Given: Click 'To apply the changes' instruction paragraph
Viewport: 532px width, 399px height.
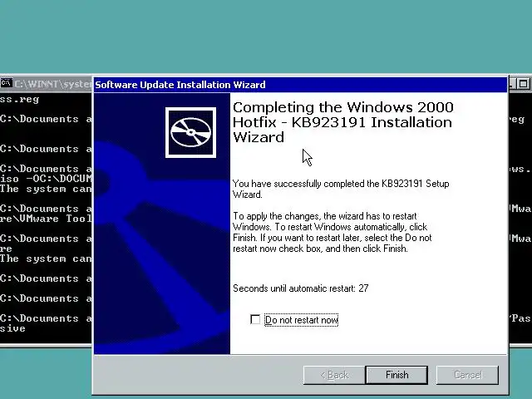Looking at the screenshot, I should pos(332,233).
